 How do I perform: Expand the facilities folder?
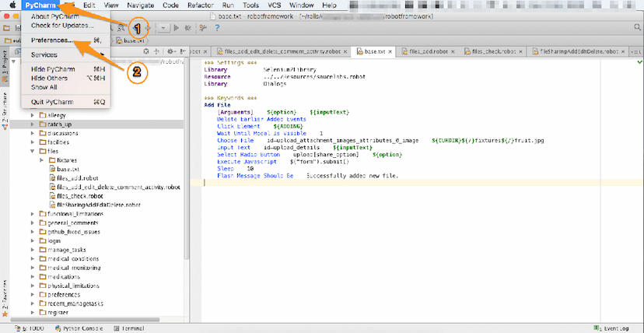[x=33, y=142]
